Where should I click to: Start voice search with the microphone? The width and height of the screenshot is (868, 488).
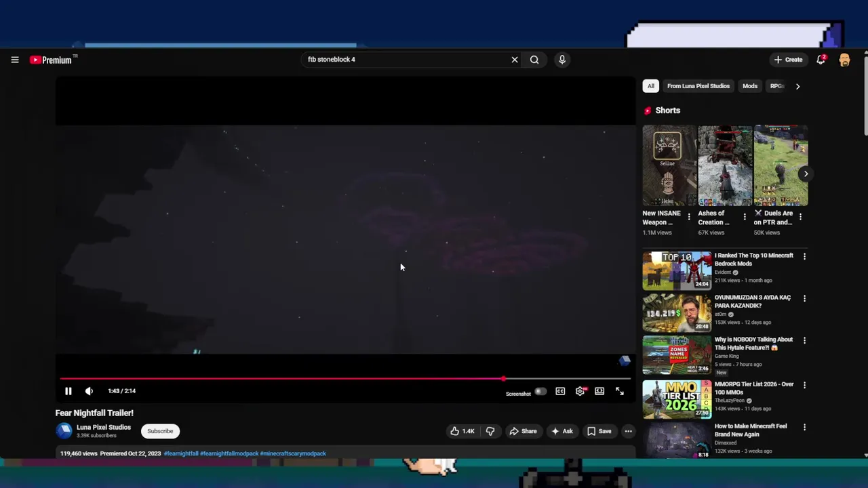pyautogui.click(x=562, y=60)
